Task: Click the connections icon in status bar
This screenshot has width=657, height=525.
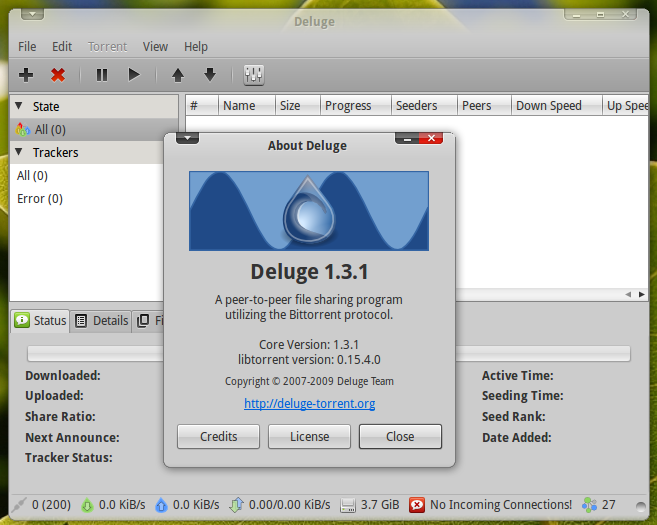Action: [19, 505]
